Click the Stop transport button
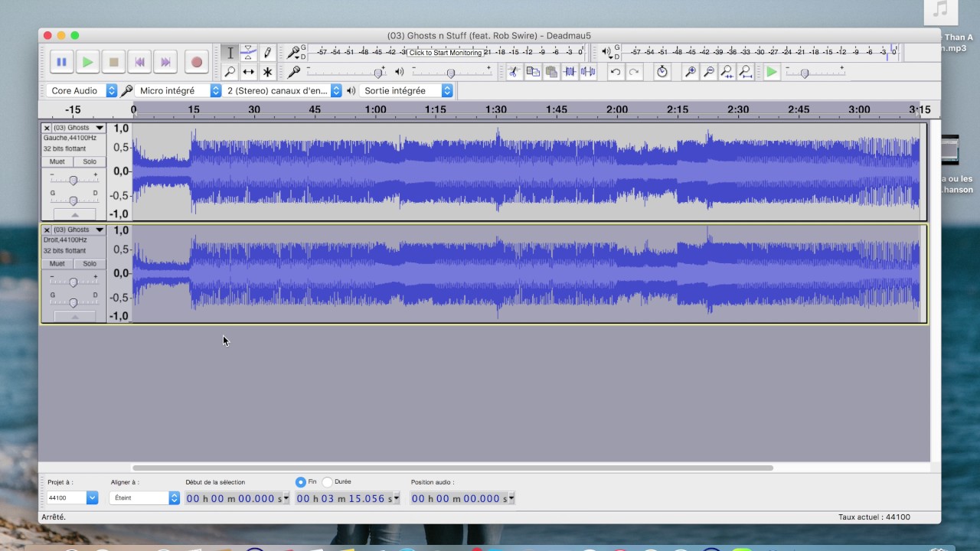 click(x=113, y=62)
